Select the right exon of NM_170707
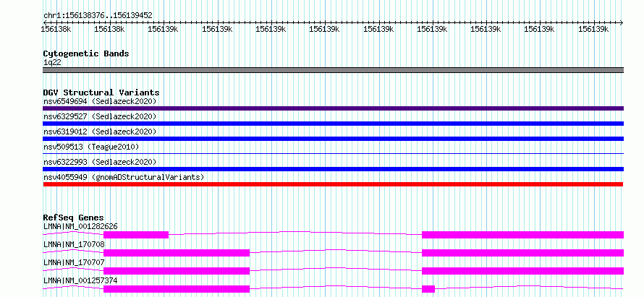This screenshot has height=297, width=644. (x=523, y=271)
